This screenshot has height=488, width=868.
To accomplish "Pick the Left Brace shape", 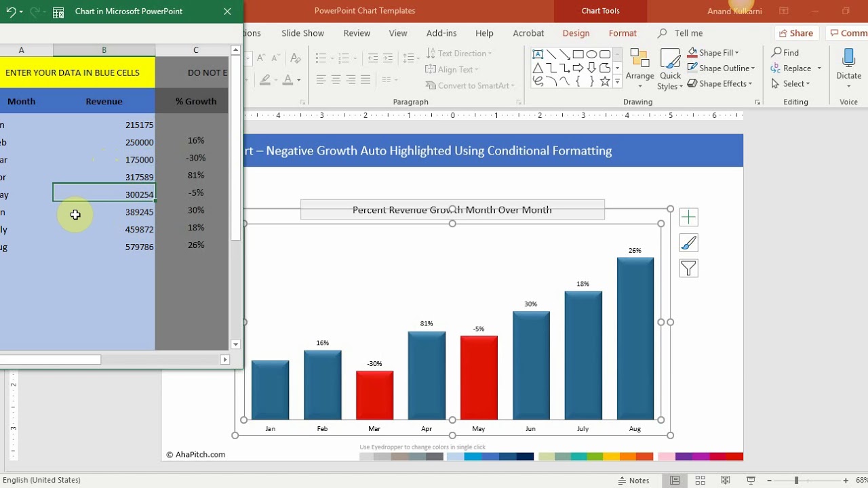I will (578, 81).
